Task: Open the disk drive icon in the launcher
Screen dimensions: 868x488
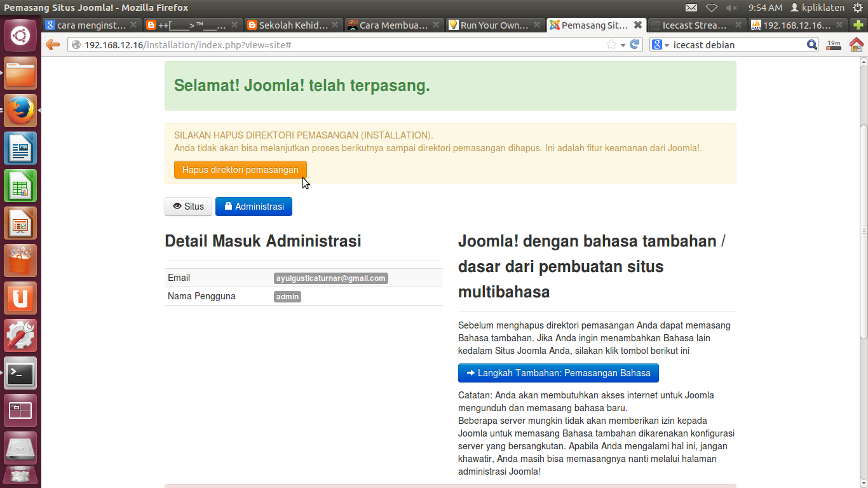Action: [20, 449]
